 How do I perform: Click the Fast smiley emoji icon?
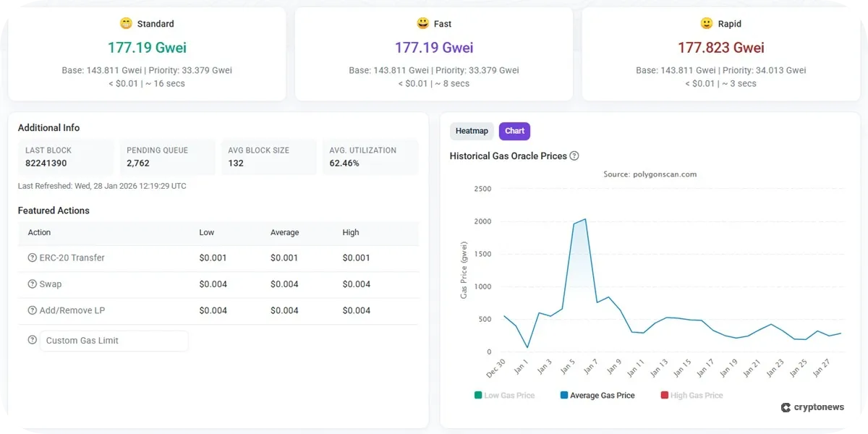422,24
